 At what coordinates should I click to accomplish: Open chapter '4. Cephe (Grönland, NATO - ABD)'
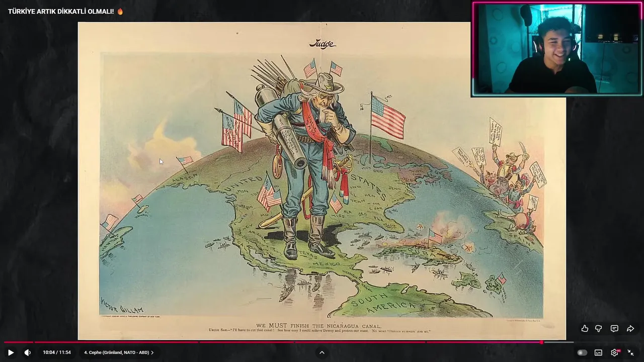click(x=119, y=352)
